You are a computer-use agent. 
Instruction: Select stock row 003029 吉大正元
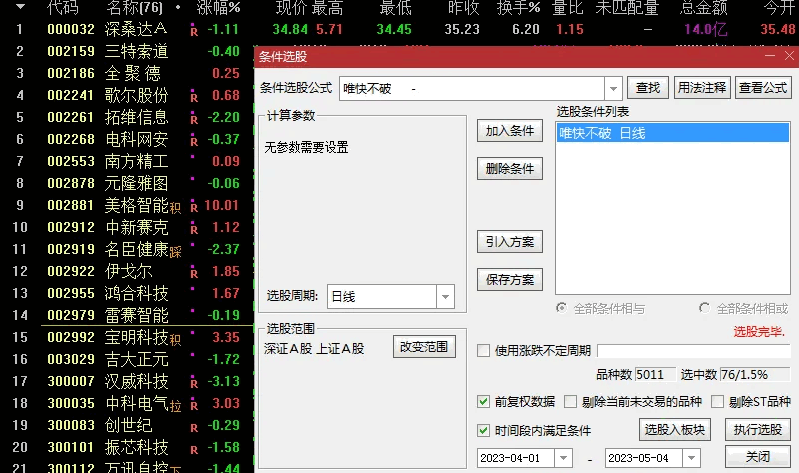tap(127, 359)
